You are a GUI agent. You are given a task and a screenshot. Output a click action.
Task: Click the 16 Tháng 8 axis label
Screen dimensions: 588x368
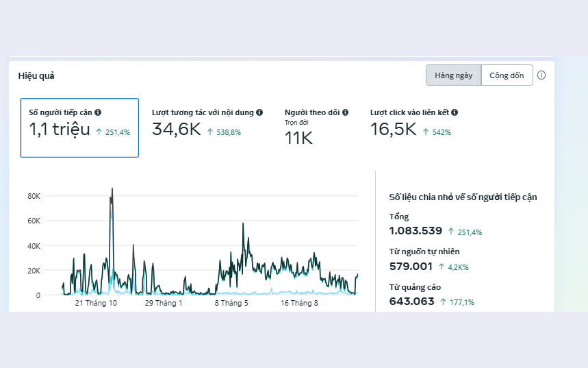click(299, 303)
